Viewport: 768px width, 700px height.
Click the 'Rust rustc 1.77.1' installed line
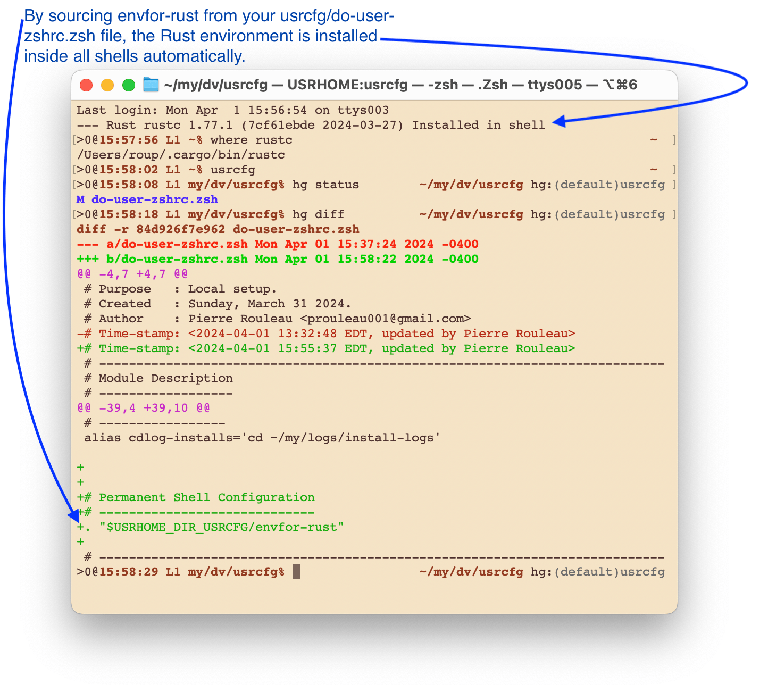tap(311, 125)
